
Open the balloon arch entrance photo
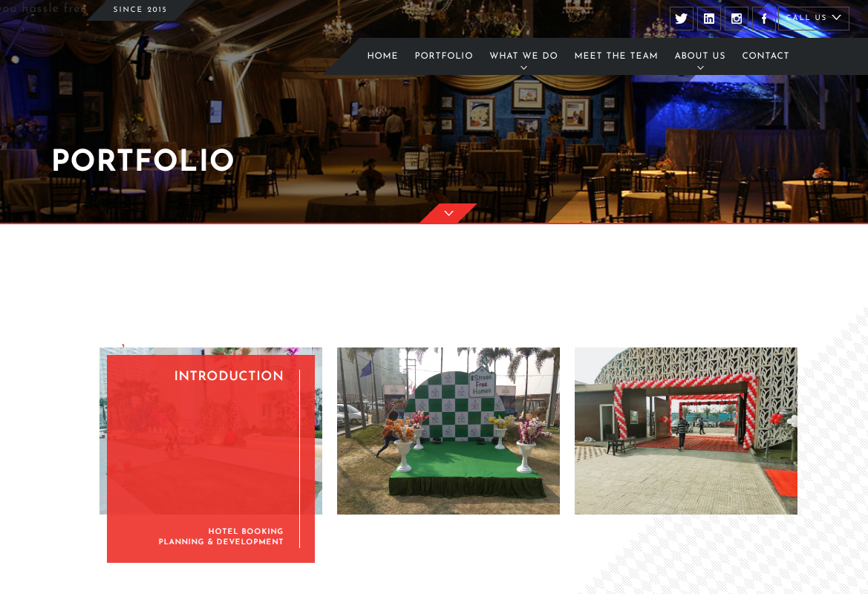686,431
